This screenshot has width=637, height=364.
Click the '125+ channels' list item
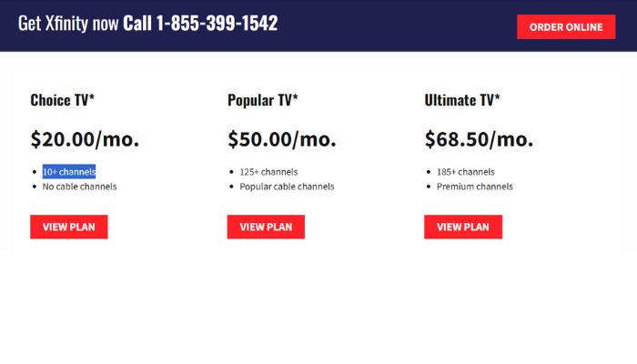point(268,172)
